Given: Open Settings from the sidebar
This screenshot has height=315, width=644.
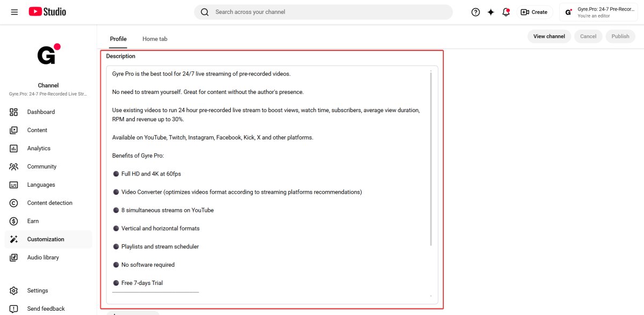Looking at the screenshot, I should 48,291.
